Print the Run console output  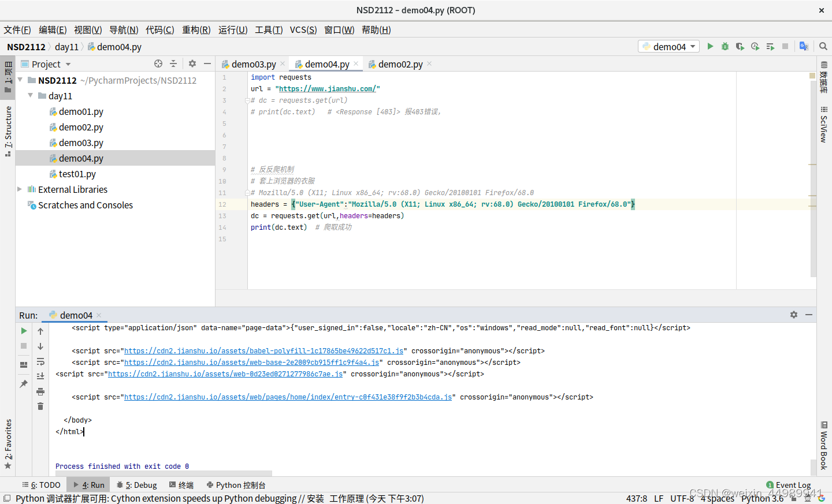click(x=40, y=391)
